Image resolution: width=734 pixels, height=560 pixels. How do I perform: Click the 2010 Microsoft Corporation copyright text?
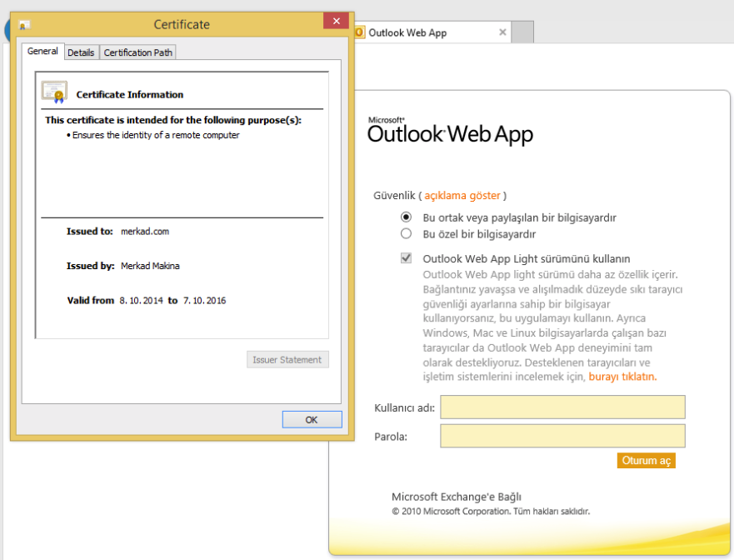coord(491,512)
